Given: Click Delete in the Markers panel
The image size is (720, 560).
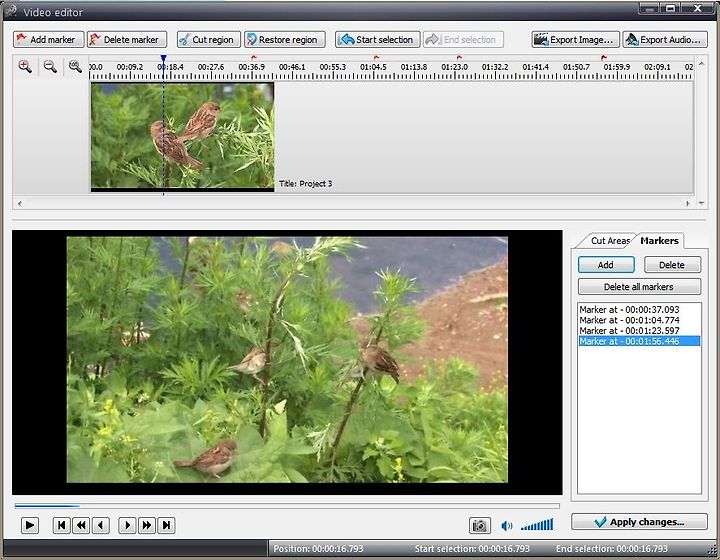Looking at the screenshot, I should 672,265.
